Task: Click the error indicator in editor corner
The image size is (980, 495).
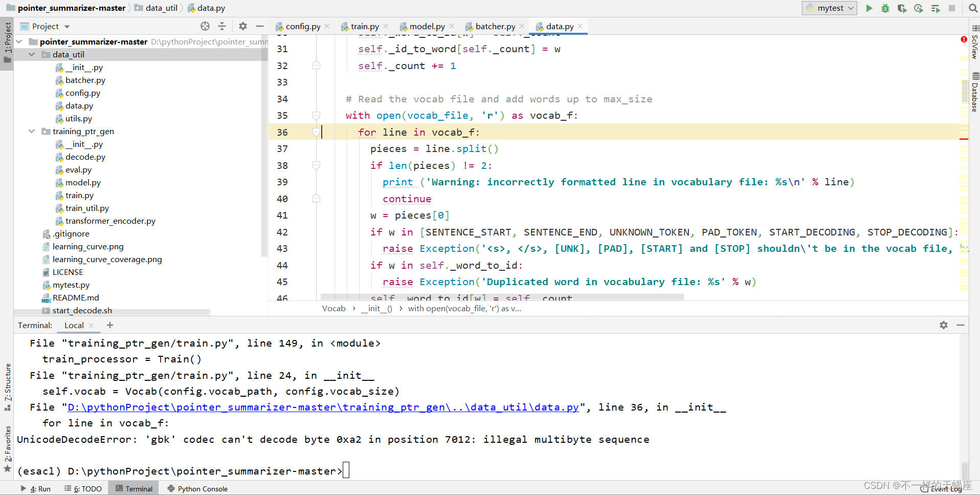Action: click(964, 39)
